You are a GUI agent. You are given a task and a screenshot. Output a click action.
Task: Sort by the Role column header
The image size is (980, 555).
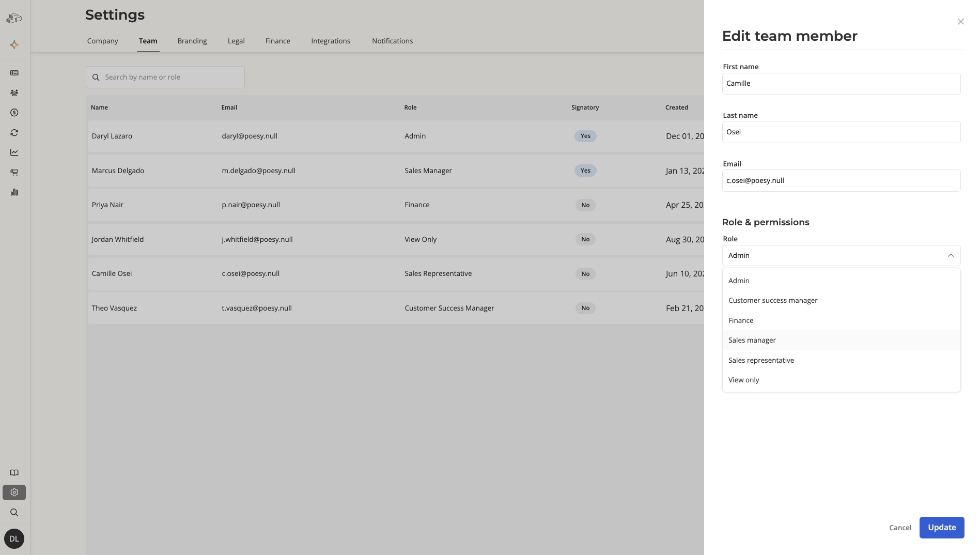[x=410, y=107]
